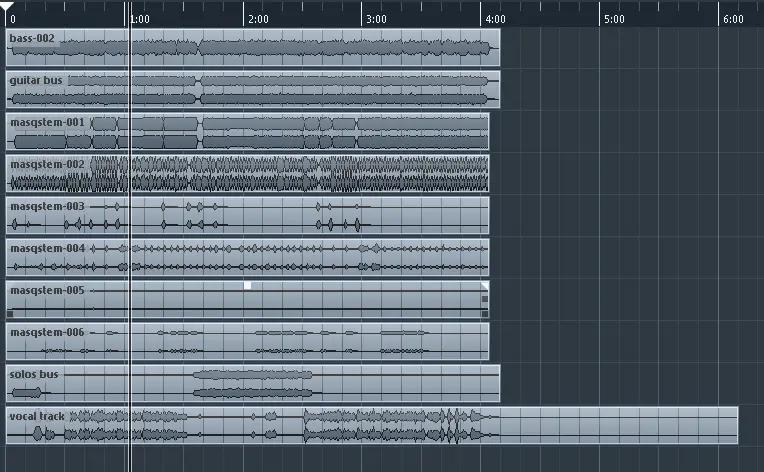The width and height of the screenshot is (764, 472).
Task: Select the masqstem-006 clip
Action: tap(248, 341)
